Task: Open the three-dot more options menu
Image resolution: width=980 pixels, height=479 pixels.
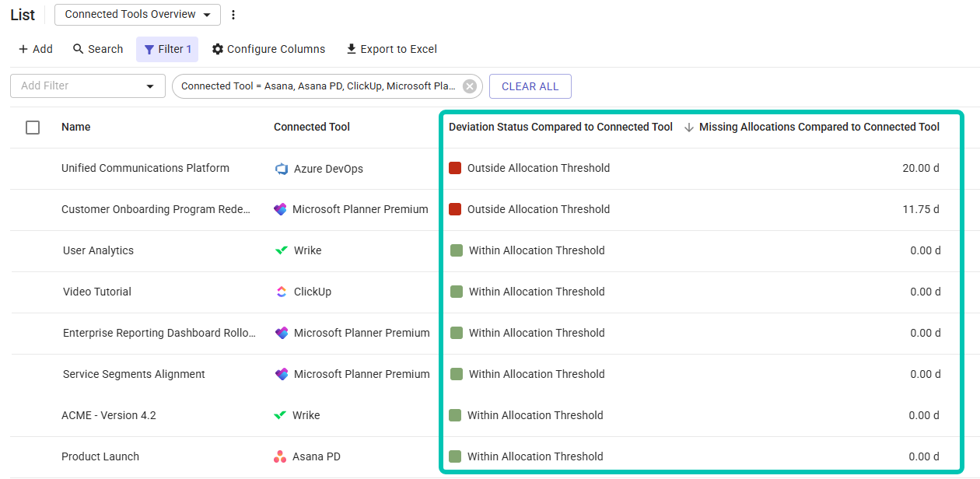Action: point(233,15)
